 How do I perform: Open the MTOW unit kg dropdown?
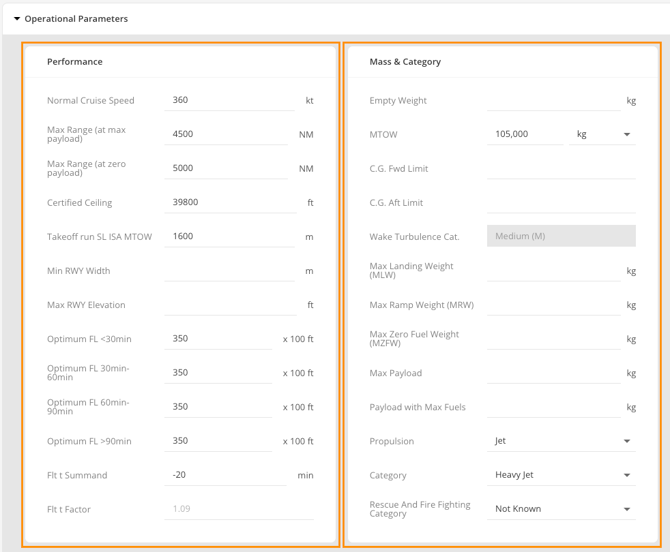coord(602,134)
